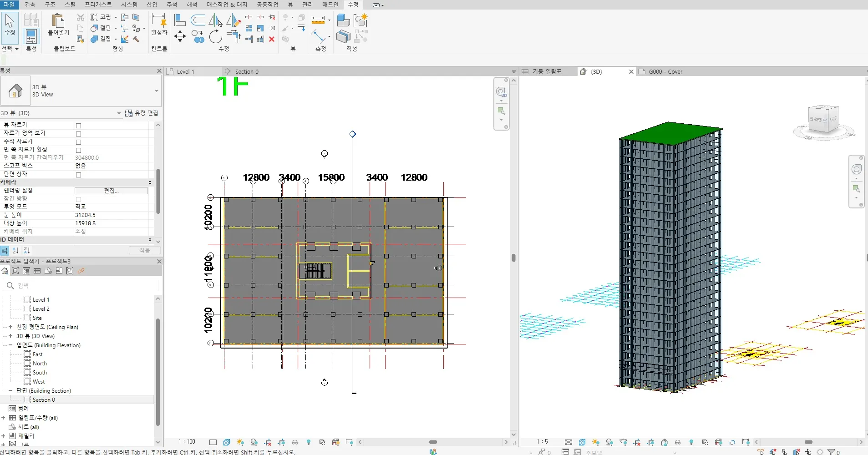
Task: Click the links icon in Project Browser toolbar
Action: 81,271
